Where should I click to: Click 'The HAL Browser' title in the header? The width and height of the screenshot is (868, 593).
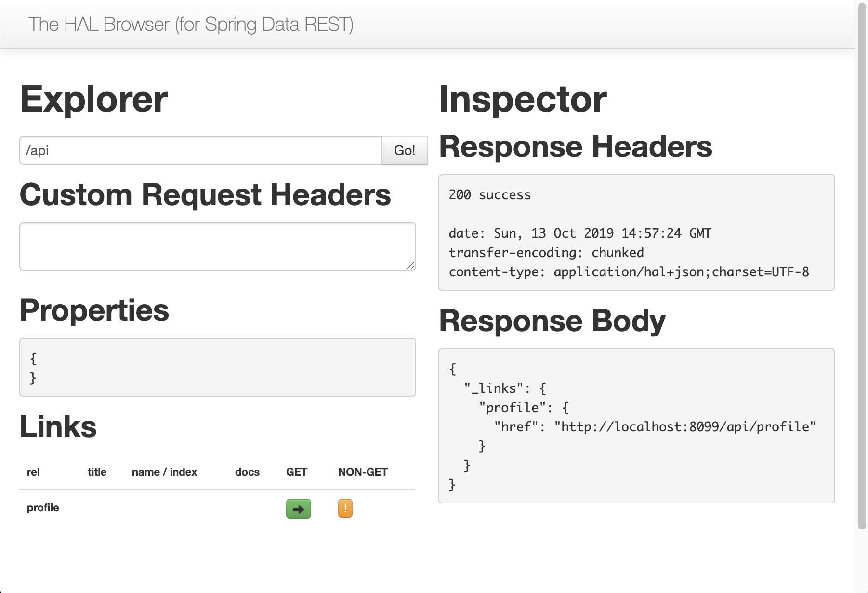pyautogui.click(x=191, y=24)
